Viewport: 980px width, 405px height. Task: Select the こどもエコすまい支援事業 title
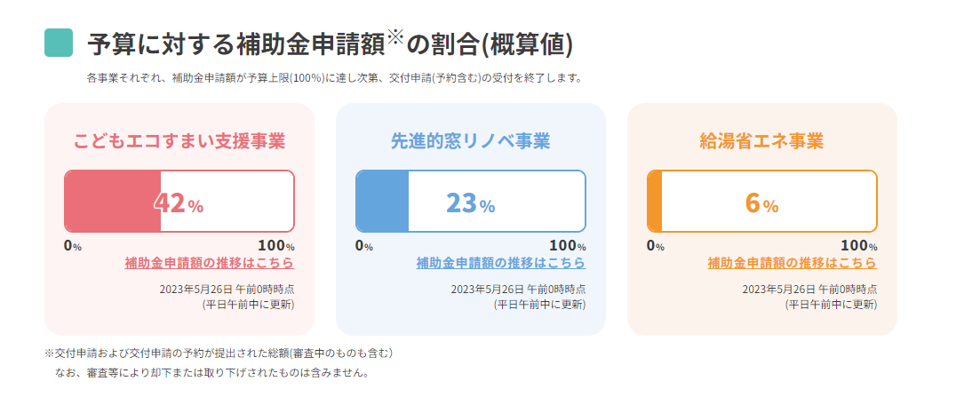click(179, 141)
